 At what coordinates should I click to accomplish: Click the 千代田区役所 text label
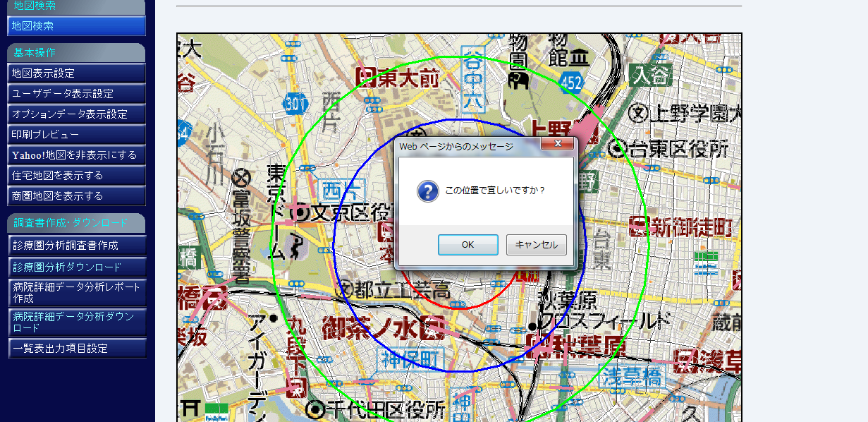[x=386, y=409]
